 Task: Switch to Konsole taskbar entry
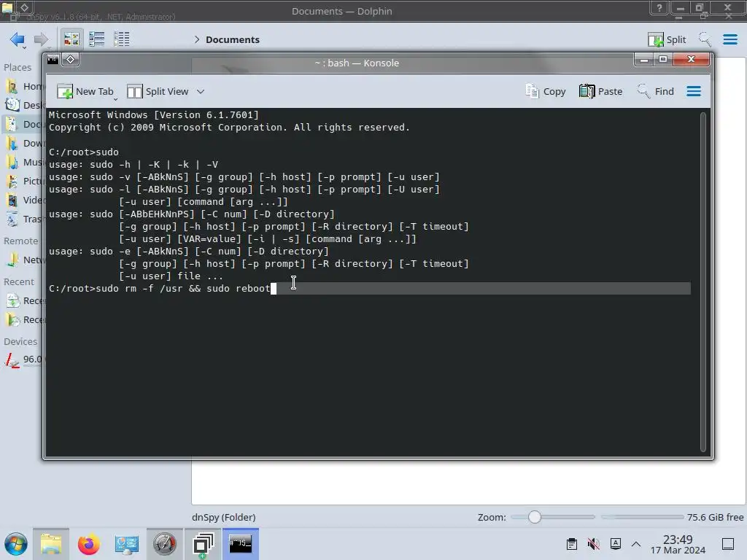coord(241,544)
